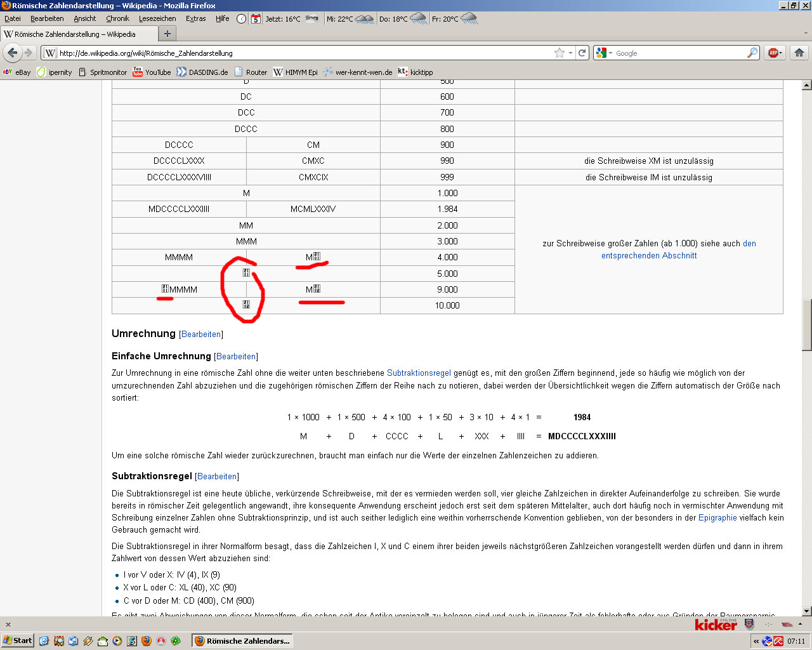Viewport: 812px width, 650px height.
Task: Click the forward navigation arrow
Action: [x=28, y=53]
